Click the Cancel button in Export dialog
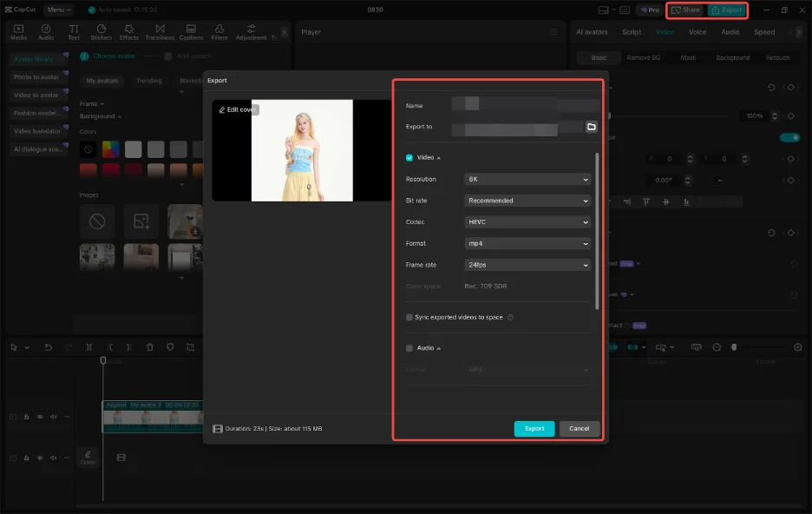This screenshot has height=514, width=812. pos(579,428)
